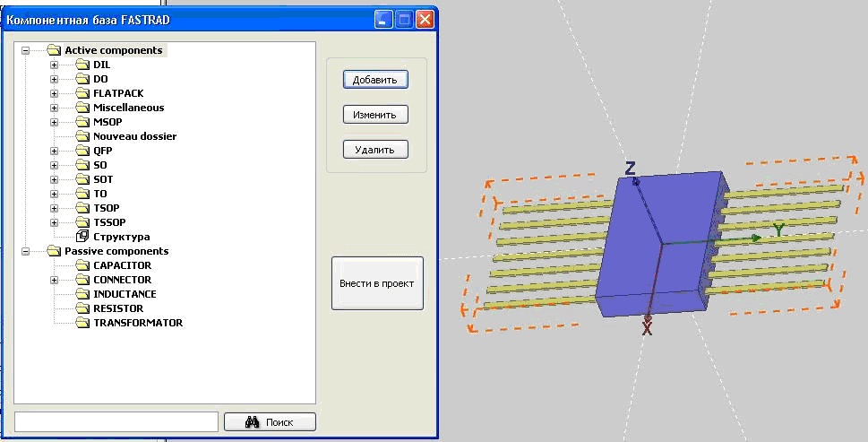Click the Изменить button
The image size is (868, 442).
375,115
